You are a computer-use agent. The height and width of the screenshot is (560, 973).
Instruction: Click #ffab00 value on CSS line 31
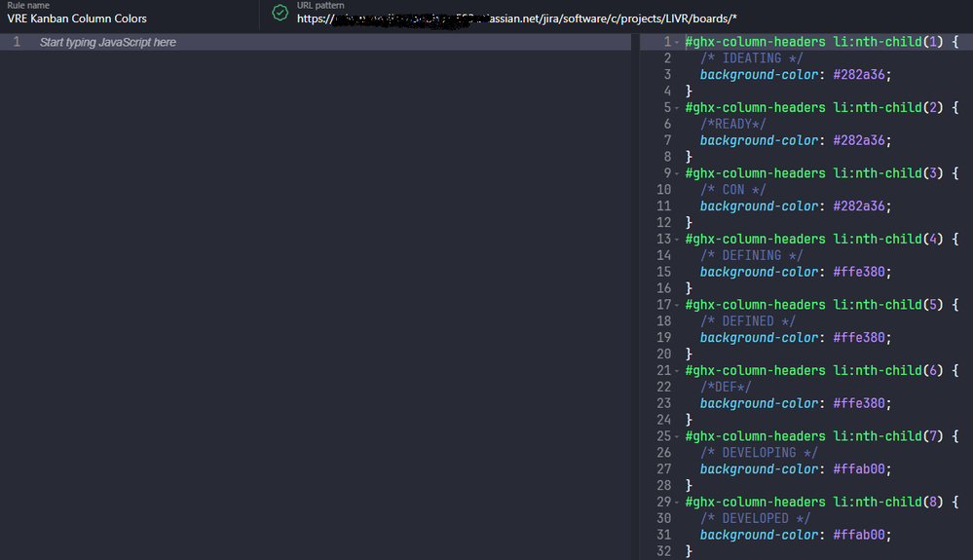tap(859, 535)
